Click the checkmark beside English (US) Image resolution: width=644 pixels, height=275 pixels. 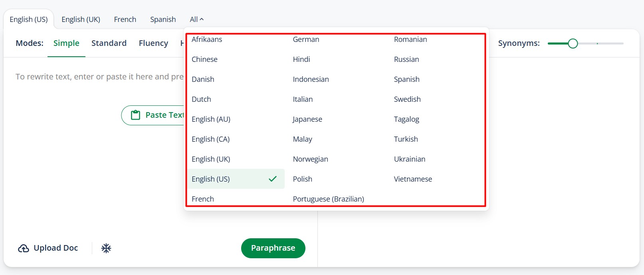pos(273,179)
